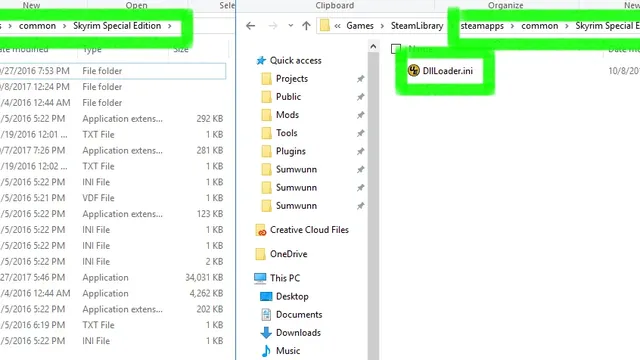The height and width of the screenshot is (360, 640).
Task: Click navigation pane scrollbar up arrow
Action: 373,47
